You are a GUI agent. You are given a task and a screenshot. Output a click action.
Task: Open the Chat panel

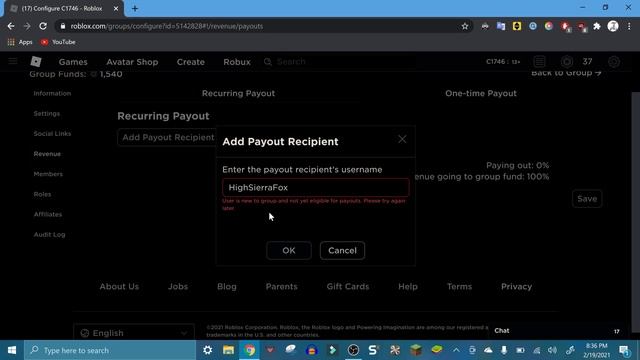tap(557, 331)
